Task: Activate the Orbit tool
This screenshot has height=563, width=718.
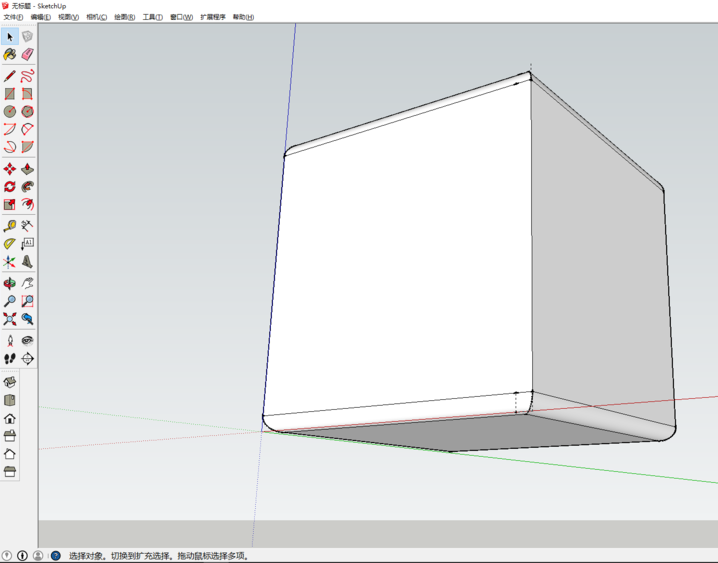Action: (x=10, y=284)
